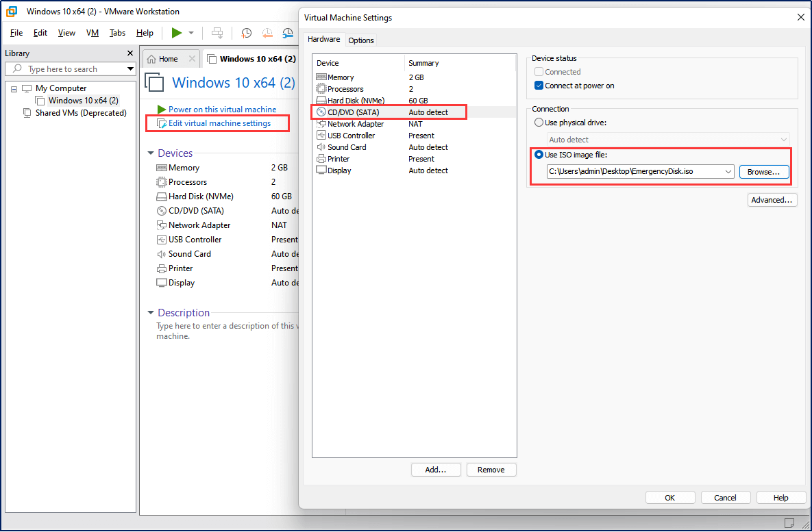Click the Remove button under hardware list
The height and width of the screenshot is (532, 812).
point(491,470)
